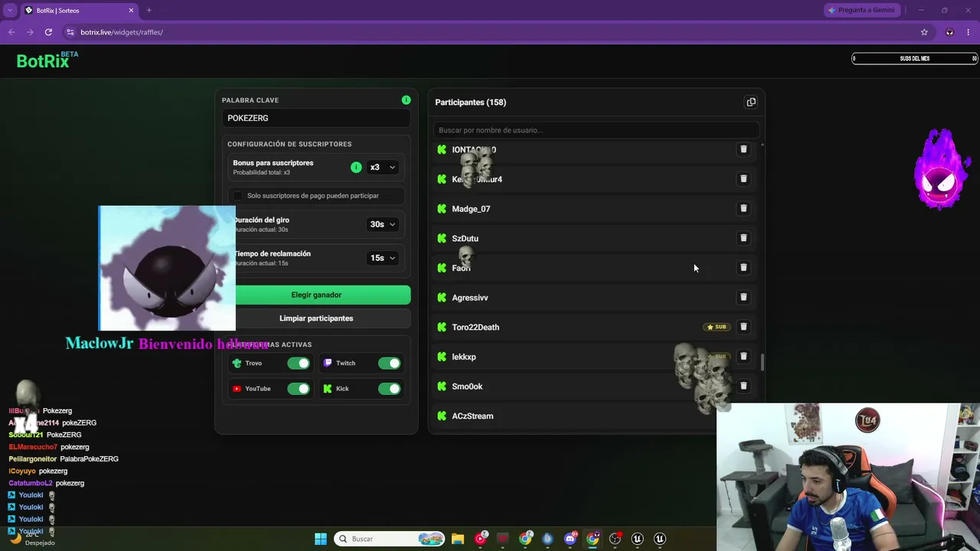Screen dimensions: 980x551
Task: Click participant name 'Smo0ok'
Action: 467,386
